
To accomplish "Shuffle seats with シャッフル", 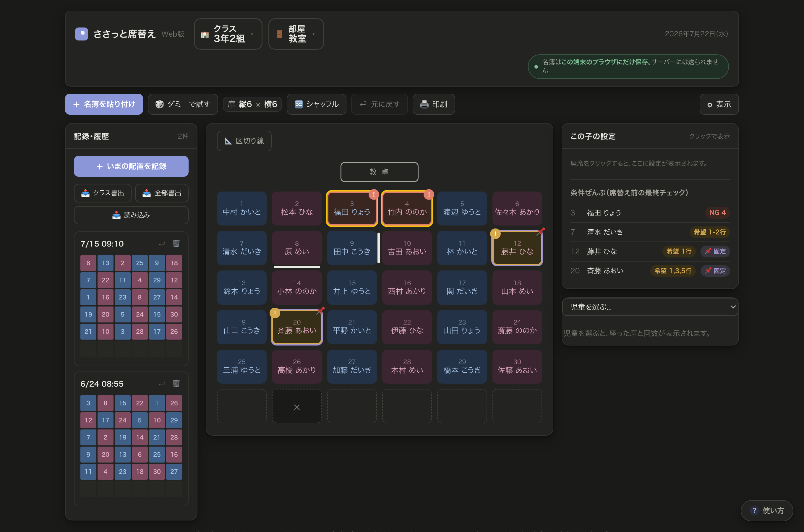I will pos(317,104).
